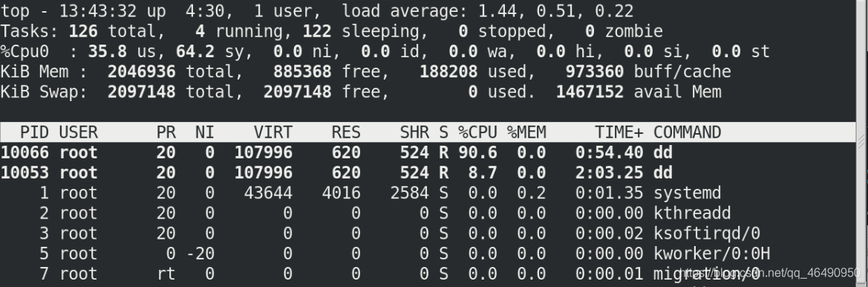Click the 973360 buff/cache value
The height and width of the screenshot is (287, 868).
pyautogui.click(x=595, y=72)
